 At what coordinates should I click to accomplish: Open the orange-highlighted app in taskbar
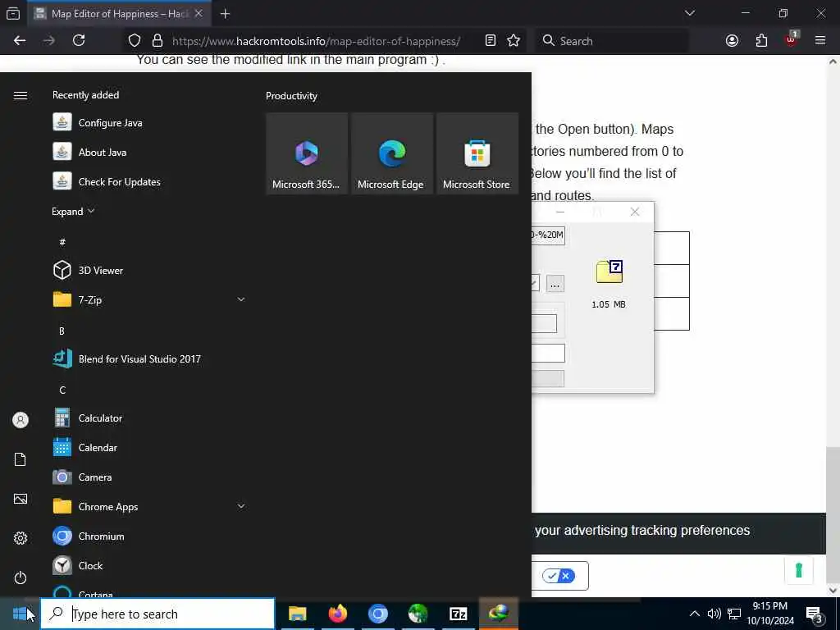[498, 614]
